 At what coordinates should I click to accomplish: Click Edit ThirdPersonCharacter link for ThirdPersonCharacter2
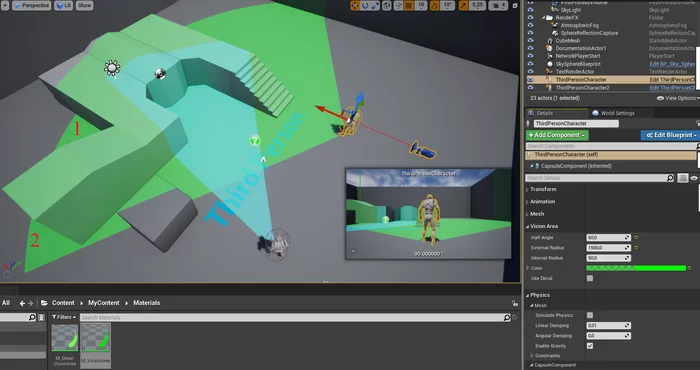672,87
